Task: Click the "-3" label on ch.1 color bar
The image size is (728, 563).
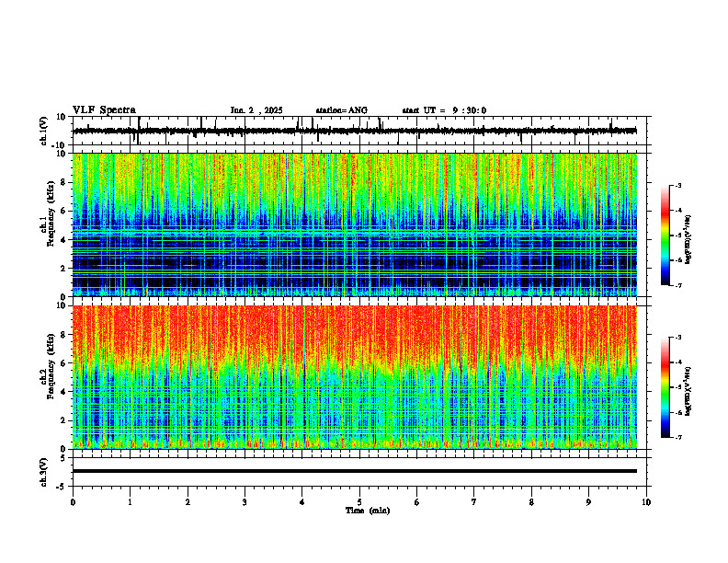Action: click(677, 185)
